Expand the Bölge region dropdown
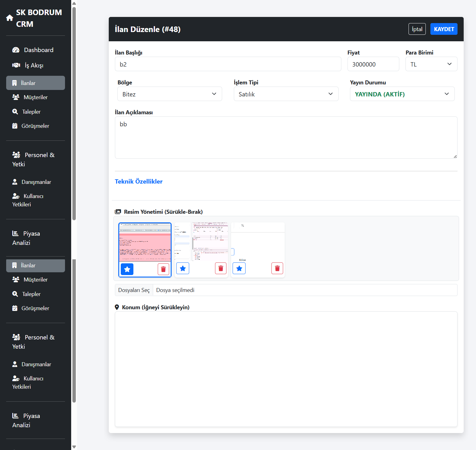Viewport: 476px width, 450px height. click(x=169, y=94)
